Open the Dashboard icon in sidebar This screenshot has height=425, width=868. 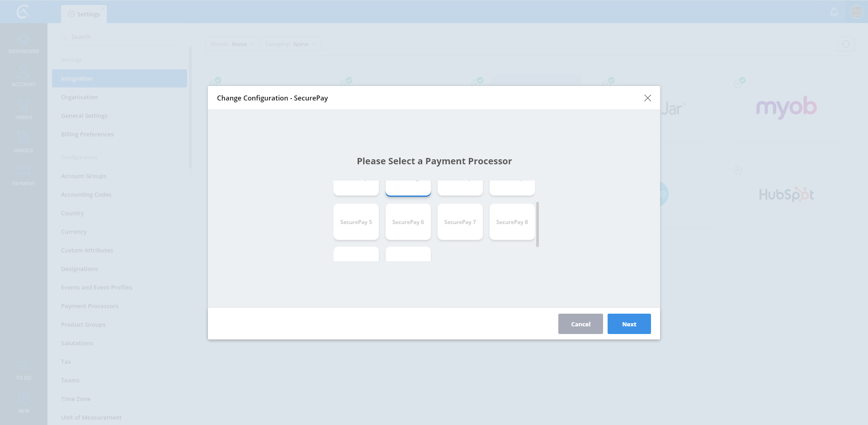tap(24, 40)
